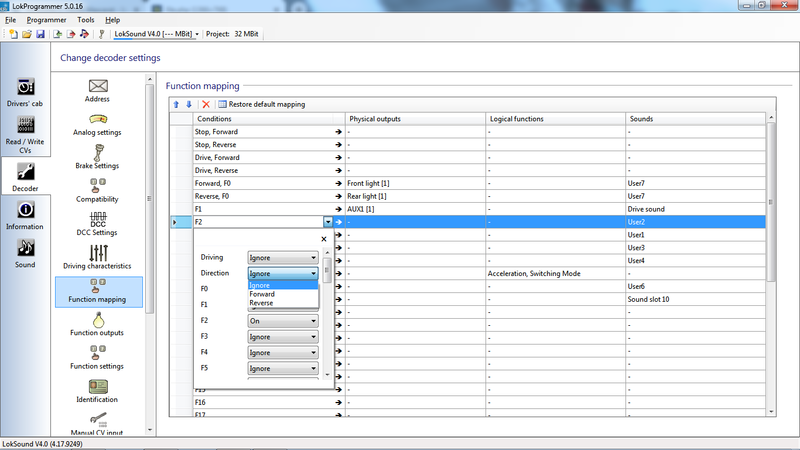Open the Programmer menu
The image size is (800, 450).
[x=46, y=20]
